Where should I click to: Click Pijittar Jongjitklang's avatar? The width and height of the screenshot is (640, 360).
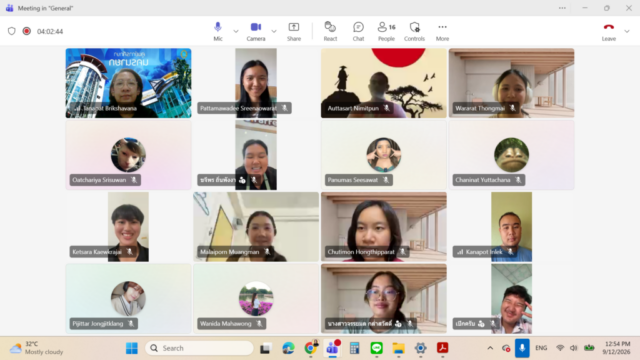click(128, 298)
